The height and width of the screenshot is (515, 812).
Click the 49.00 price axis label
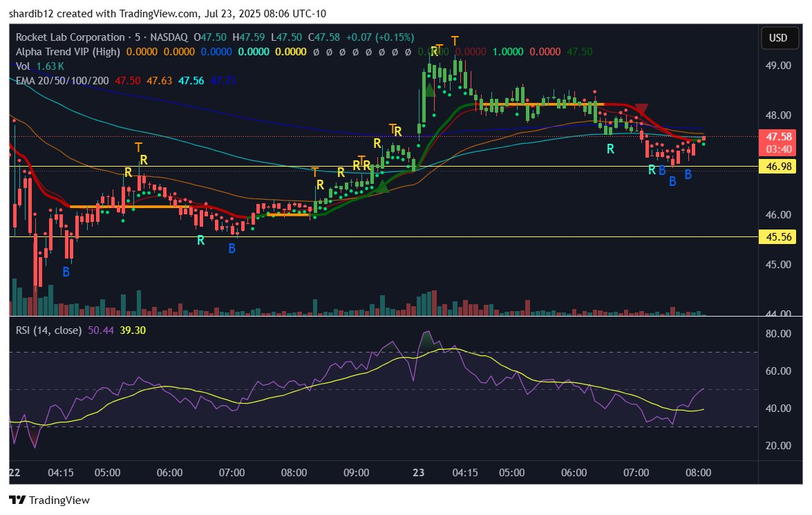(778, 66)
